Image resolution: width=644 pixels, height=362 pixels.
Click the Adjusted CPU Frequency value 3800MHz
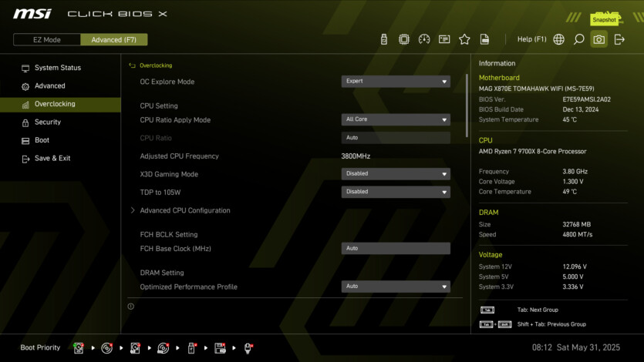pyautogui.click(x=356, y=156)
